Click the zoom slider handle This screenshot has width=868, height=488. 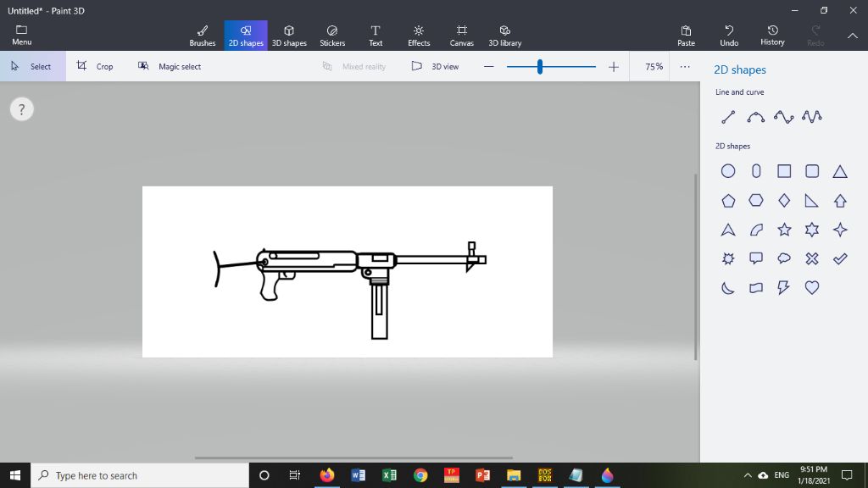[540, 66]
